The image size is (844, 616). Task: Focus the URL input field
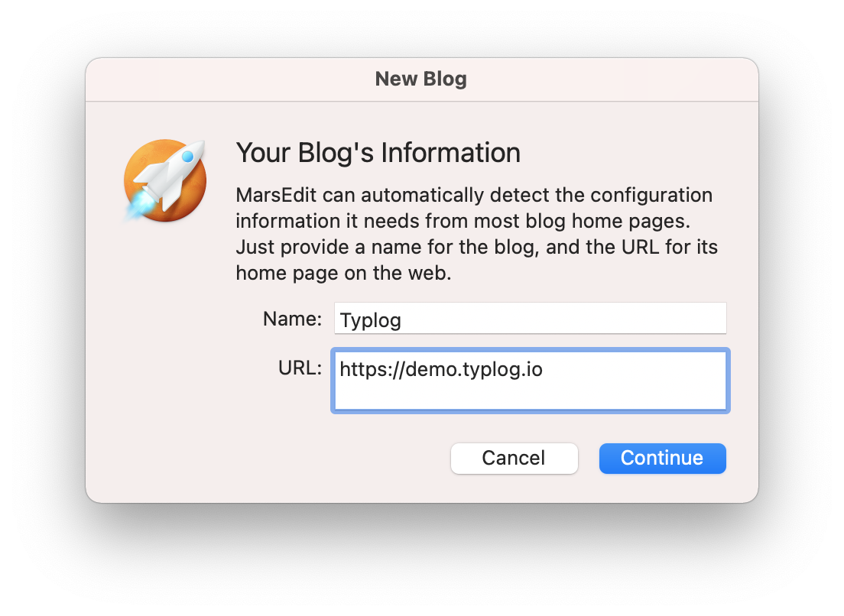tap(531, 381)
